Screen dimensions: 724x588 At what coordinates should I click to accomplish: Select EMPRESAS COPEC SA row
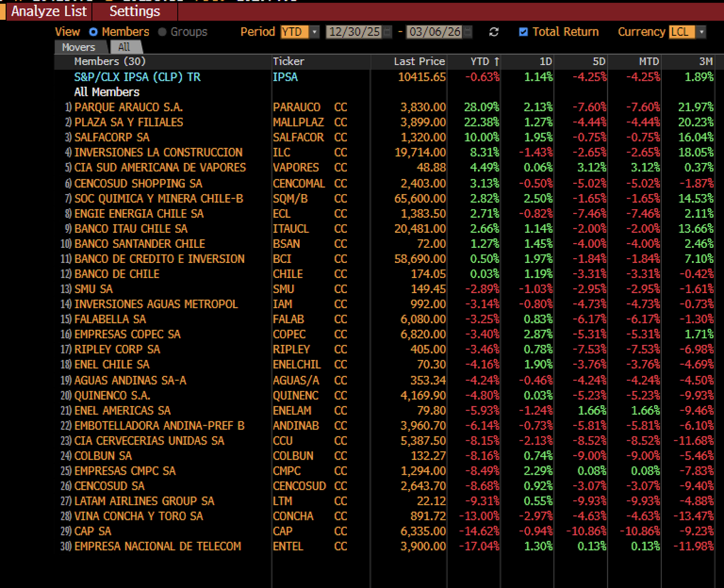(x=385, y=334)
